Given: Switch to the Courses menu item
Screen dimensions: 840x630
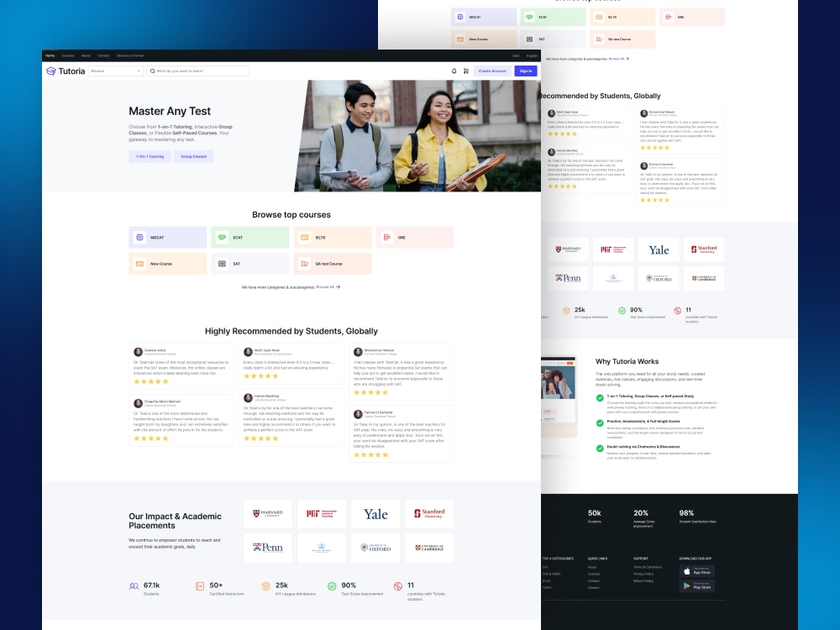Looking at the screenshot, I should (68, 55).
